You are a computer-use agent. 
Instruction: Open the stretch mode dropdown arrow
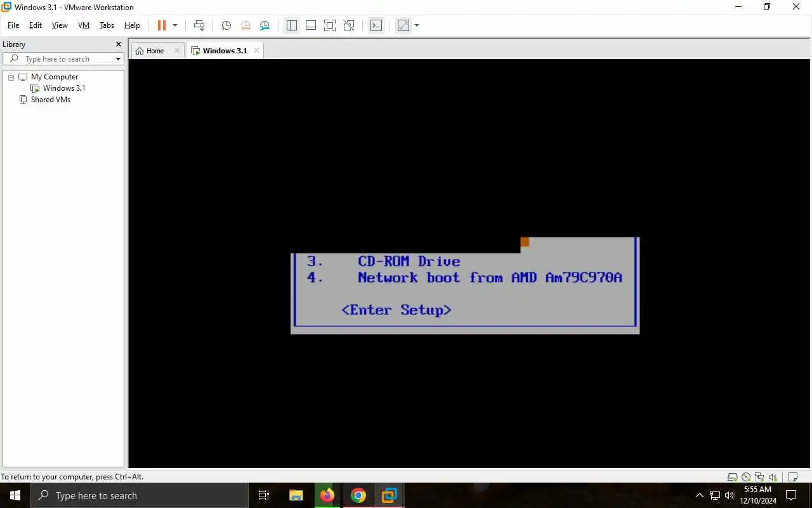pyautogui.click(x=417, y=25)
